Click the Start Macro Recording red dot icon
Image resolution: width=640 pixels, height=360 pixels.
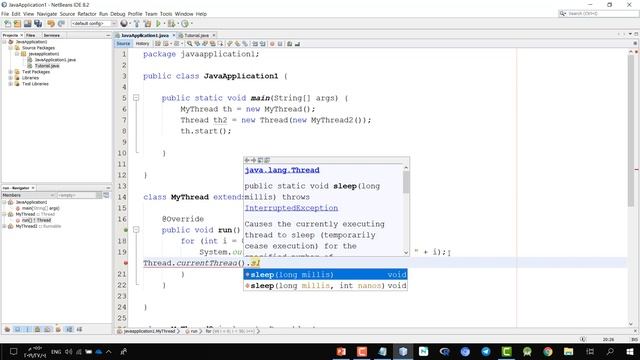(272, 44)
